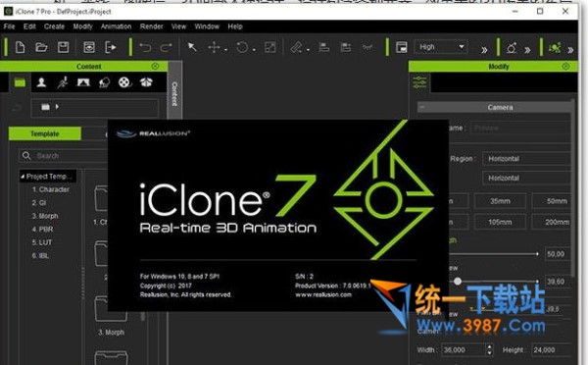
Task: Open the Actor content category icon
Action: (x=41, y=82)
